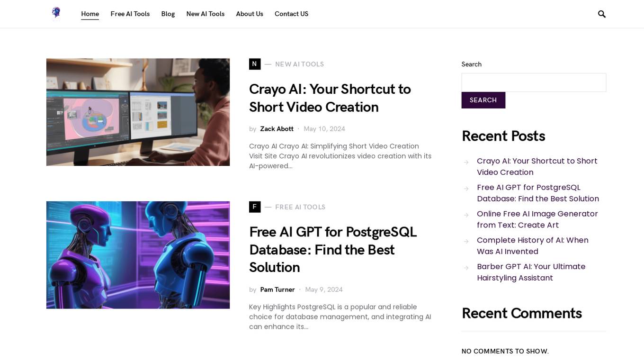
Task: Open recent post Crayo AI: Your Shortcut
Action: click(x=537, y=167)
